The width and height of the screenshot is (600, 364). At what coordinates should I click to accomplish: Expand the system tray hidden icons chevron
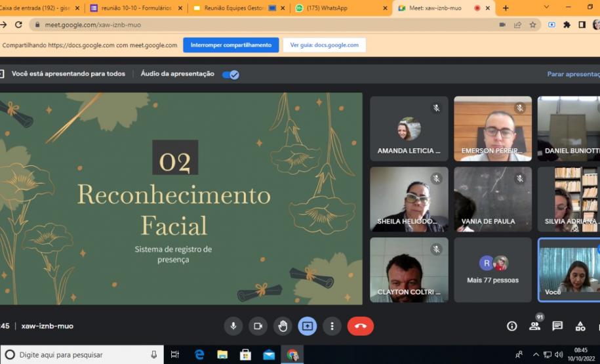tap(536, 355)
